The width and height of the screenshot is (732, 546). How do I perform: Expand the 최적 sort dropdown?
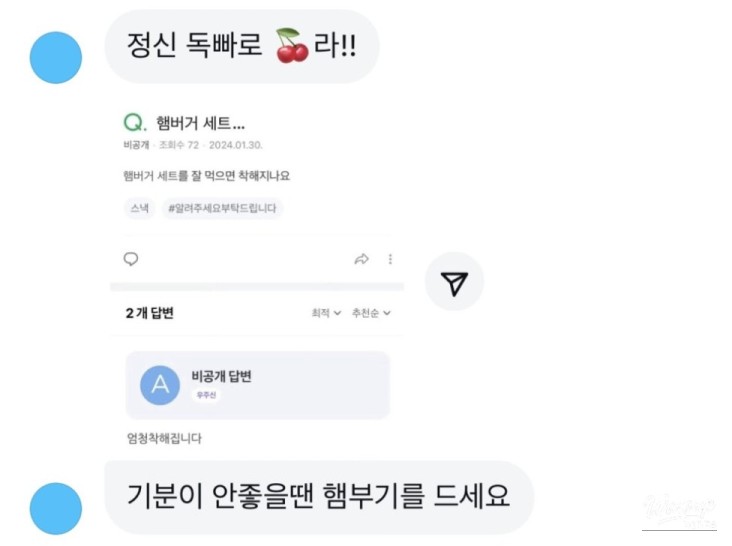(326, 313)
